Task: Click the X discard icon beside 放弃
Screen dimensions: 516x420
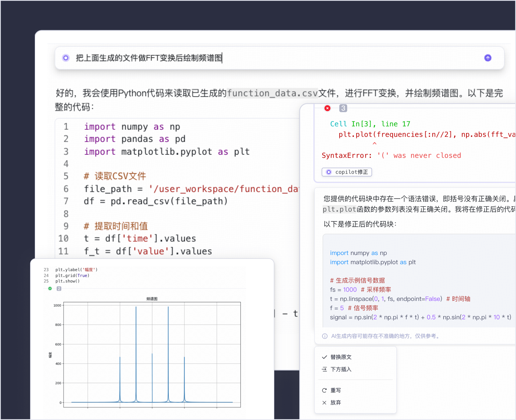Action: (x=324, y=403)
